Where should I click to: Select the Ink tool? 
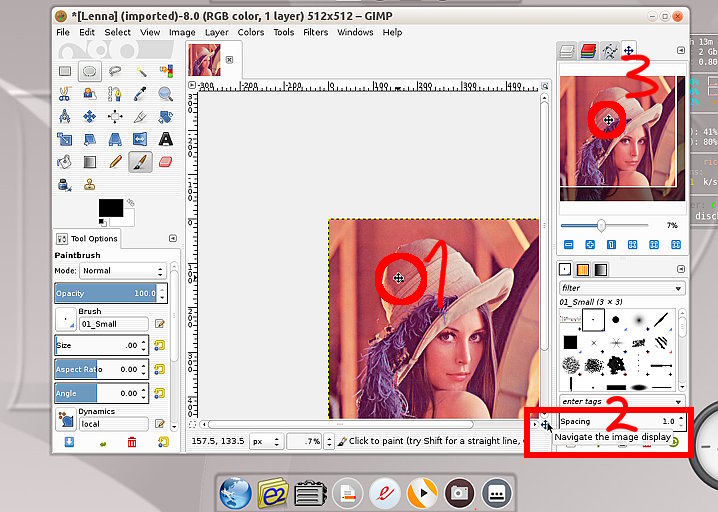point(65,185)
